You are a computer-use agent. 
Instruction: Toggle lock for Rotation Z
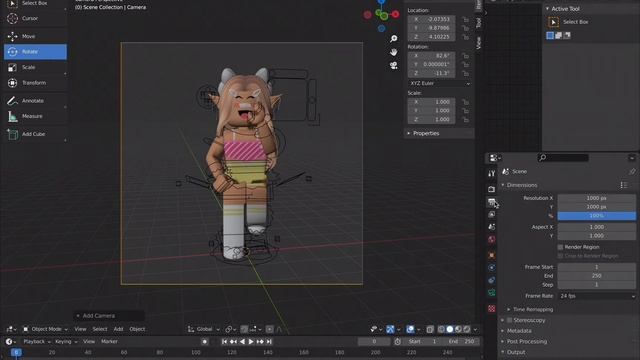(x=465, y=73)
